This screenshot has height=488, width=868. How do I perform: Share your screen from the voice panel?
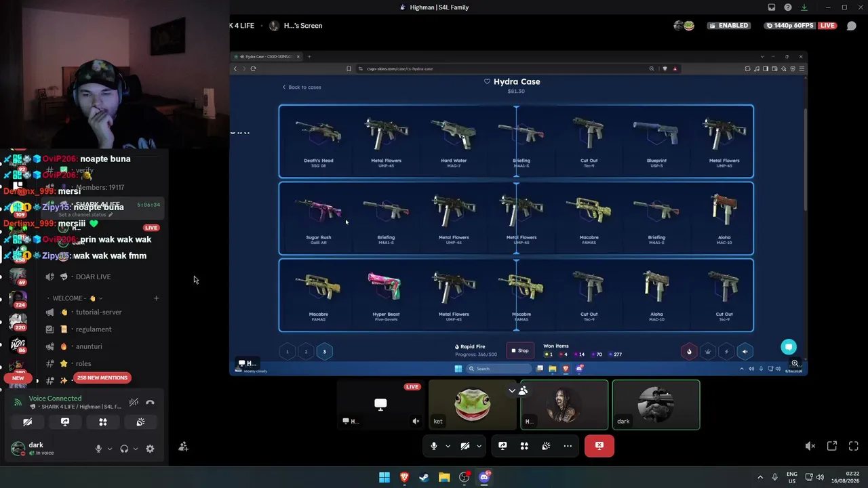point(65,422)
